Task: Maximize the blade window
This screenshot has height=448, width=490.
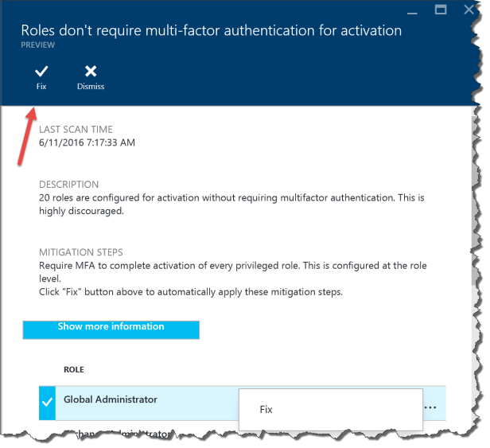Action: [440, 10]
